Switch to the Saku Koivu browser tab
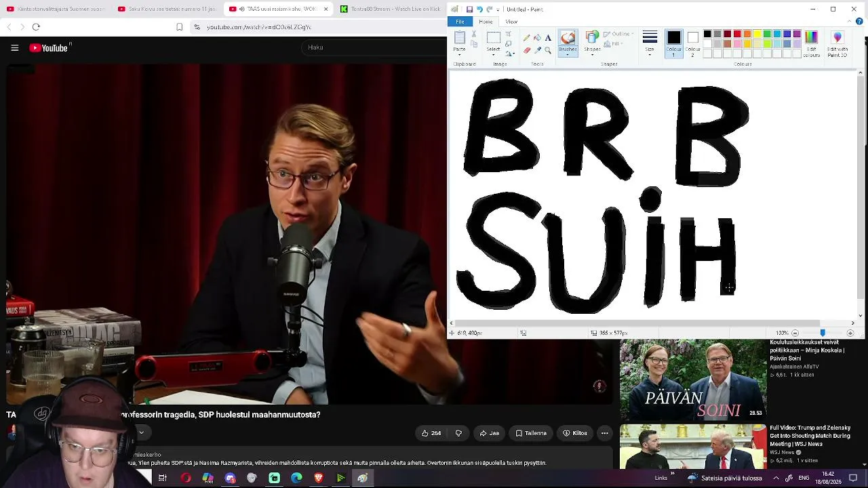Viewport: 868px width, 488px height. click(167, 9)
